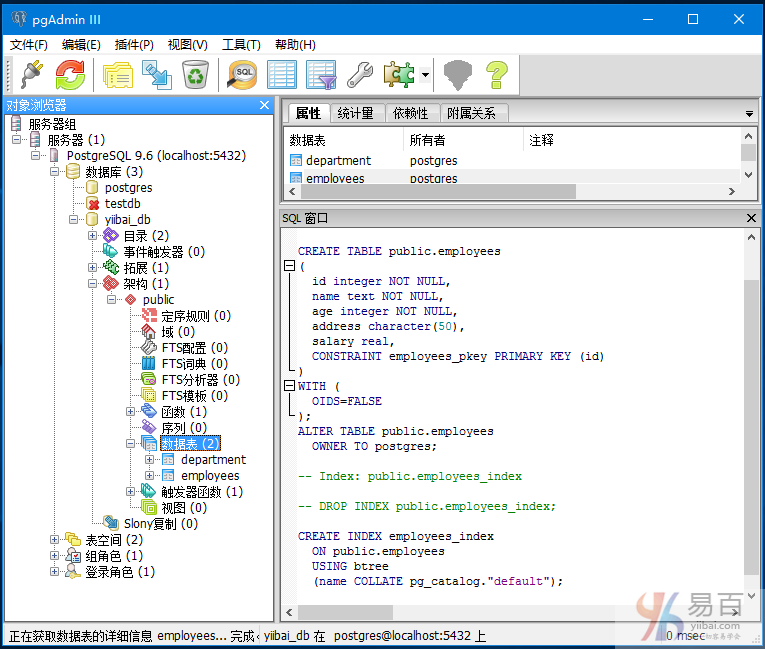Select the testdb database
This screenshot has height=649, width=765.
click(124, 204)
